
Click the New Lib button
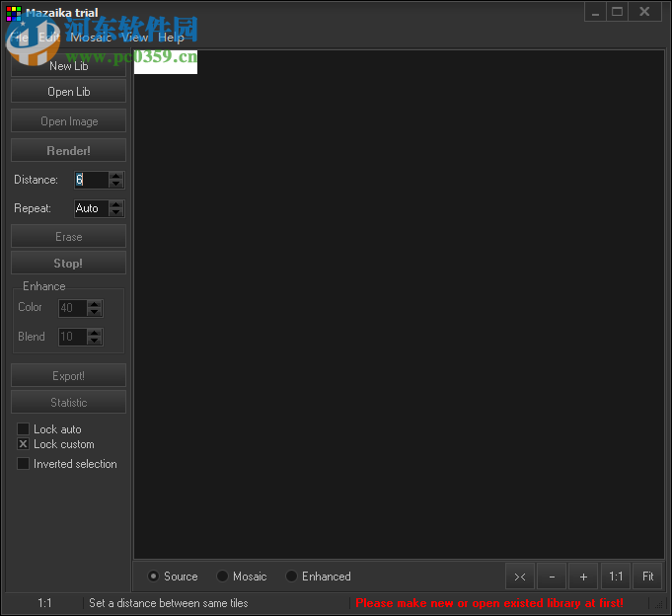[68, 65]
